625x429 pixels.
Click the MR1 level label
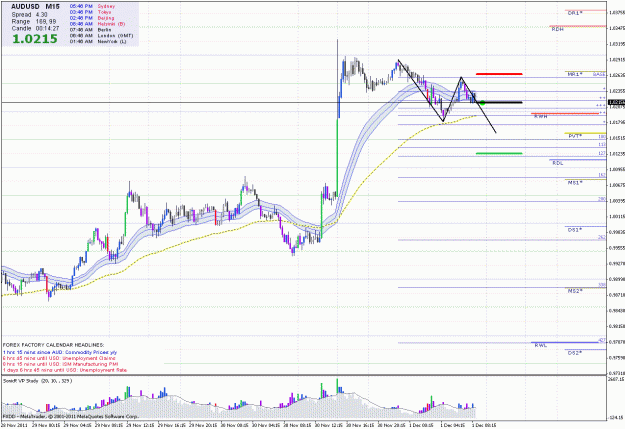pos(575,74)
